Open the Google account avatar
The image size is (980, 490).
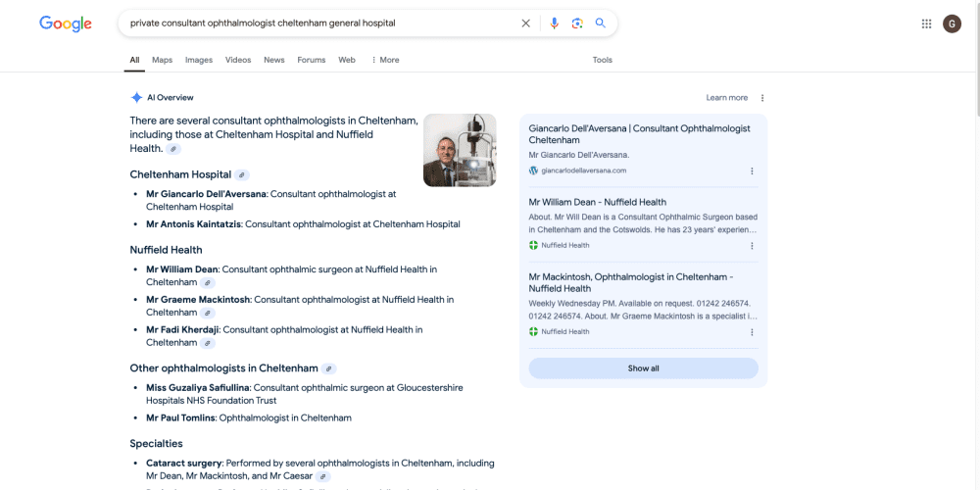(x=952, y=24)
